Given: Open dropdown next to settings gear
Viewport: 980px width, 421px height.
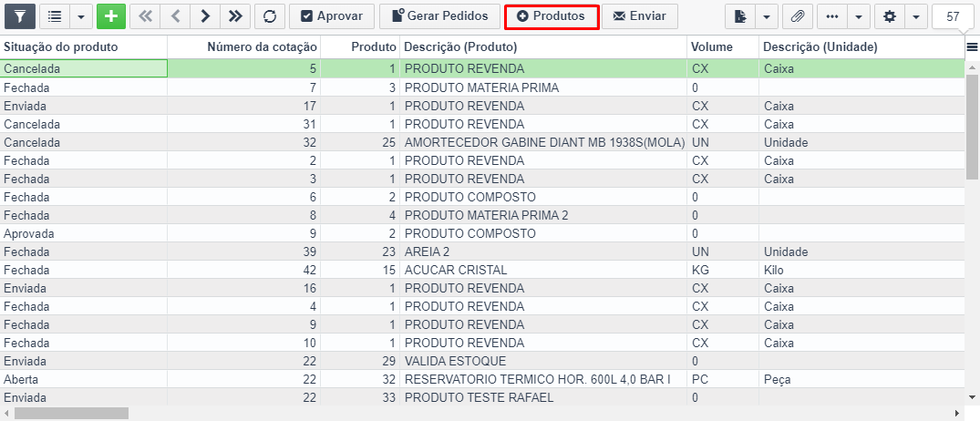Looking at the screenshot, I should 914,16.
